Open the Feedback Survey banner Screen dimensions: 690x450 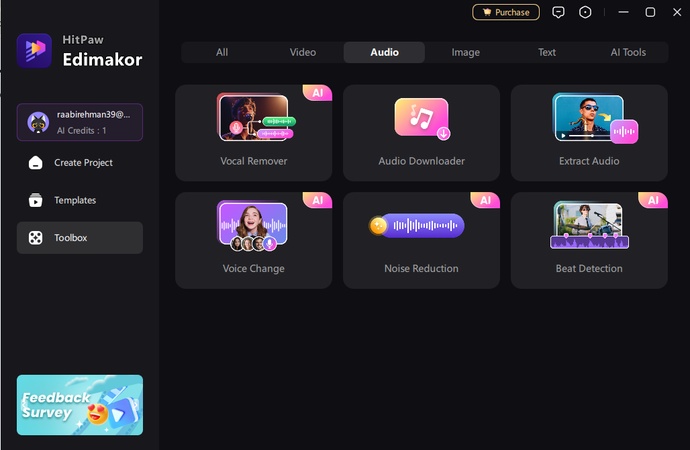click(x=80, y=405)
